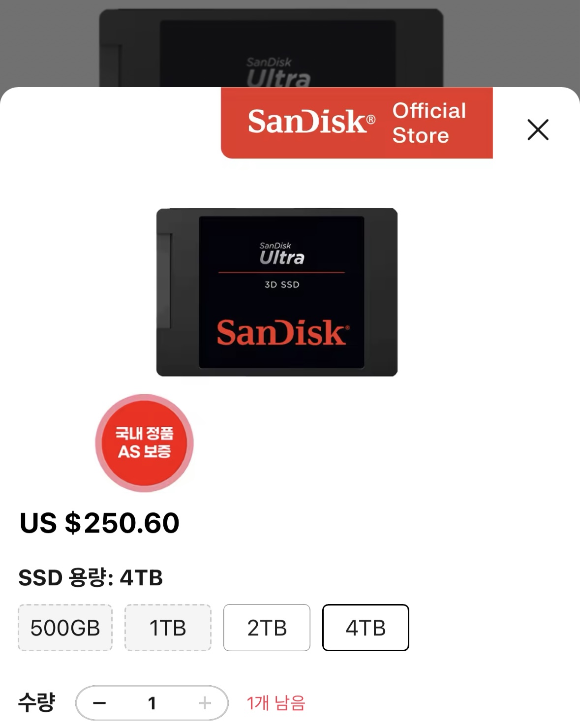Choose the 4TB capacity option
Image resolution: width=580 pixels, height=728 pixels.
[366, 628]
